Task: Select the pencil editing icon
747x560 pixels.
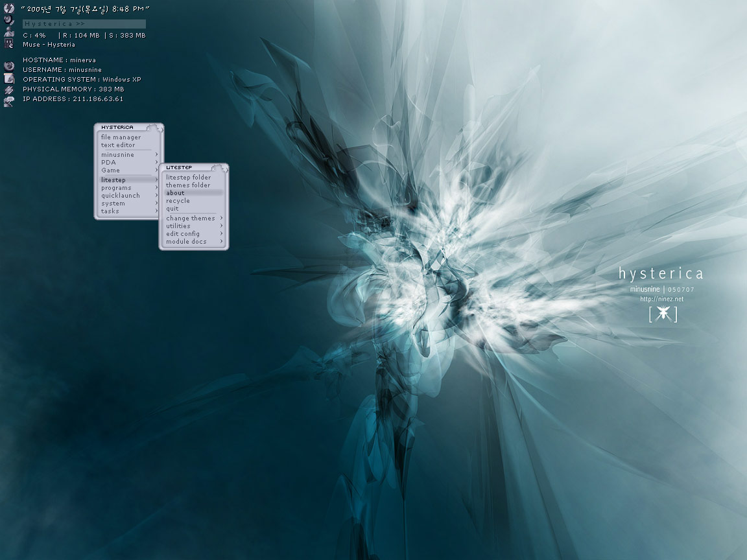Action: pyautogui.click(x=8, y=89)
